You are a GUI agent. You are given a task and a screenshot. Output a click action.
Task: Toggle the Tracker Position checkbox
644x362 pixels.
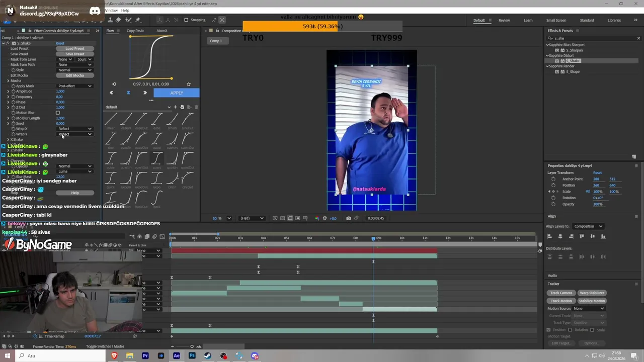tap(548, 330)
